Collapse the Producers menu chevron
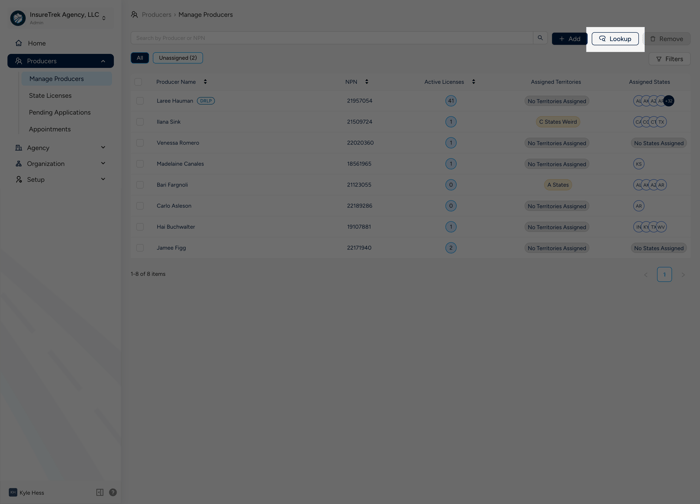The height and width of the screenshot is (504, 700). [x=103, y=61]
